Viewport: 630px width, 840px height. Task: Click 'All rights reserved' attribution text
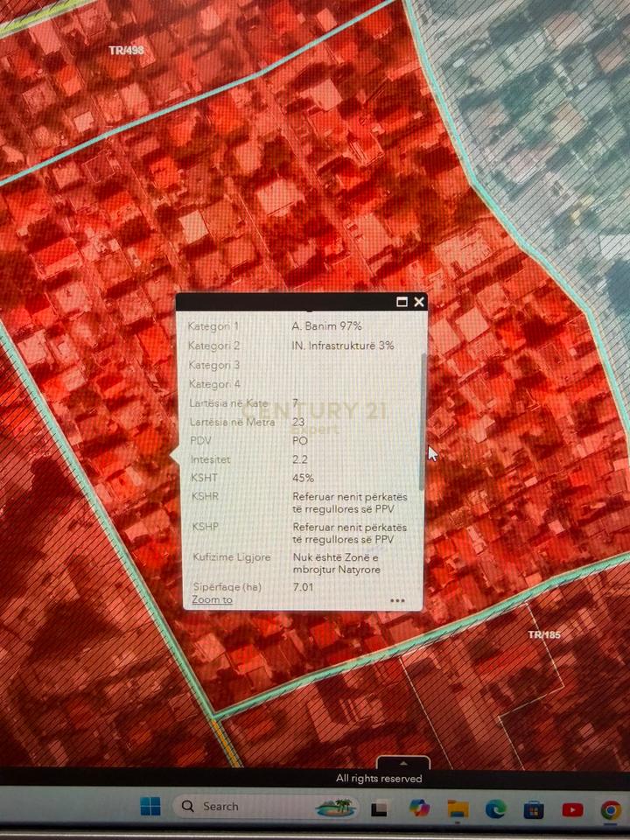click(379, 779)
